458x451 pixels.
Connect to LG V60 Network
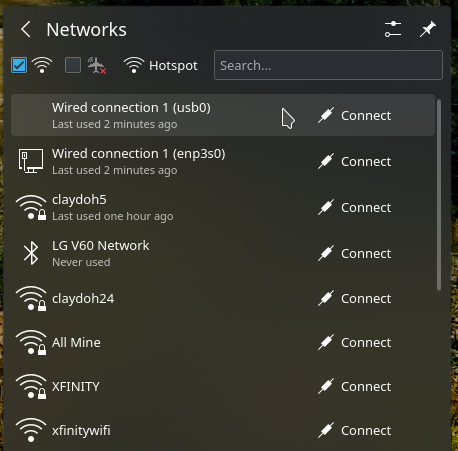point(355,253)
